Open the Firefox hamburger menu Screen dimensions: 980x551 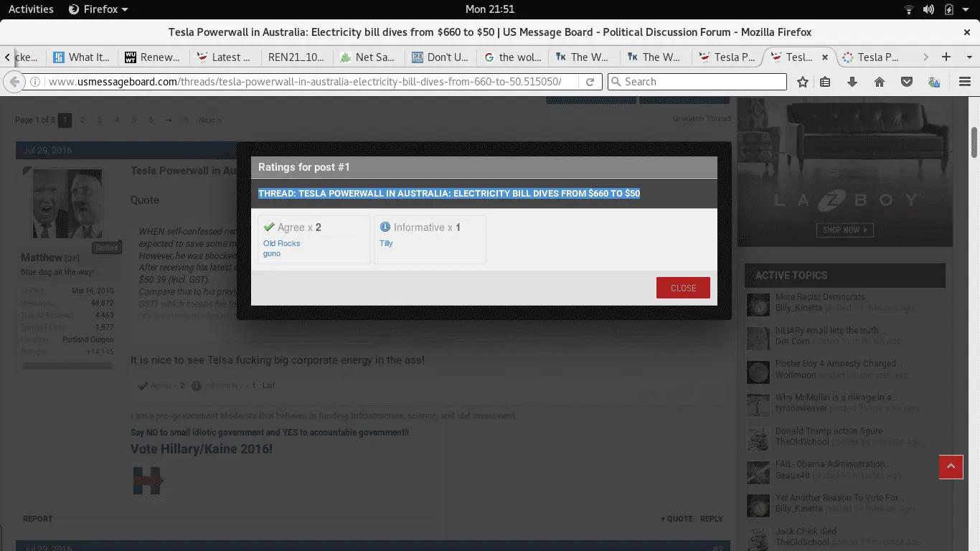[x=965, y=82]
